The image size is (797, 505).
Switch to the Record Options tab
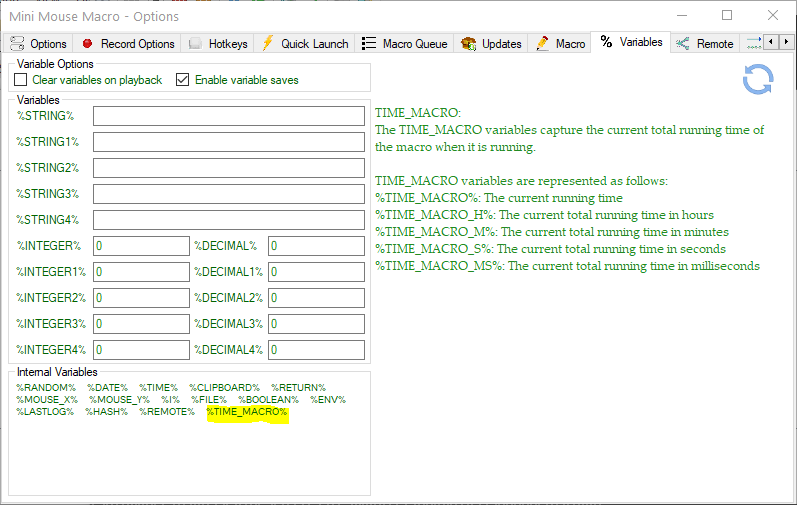tap(128, 44)
